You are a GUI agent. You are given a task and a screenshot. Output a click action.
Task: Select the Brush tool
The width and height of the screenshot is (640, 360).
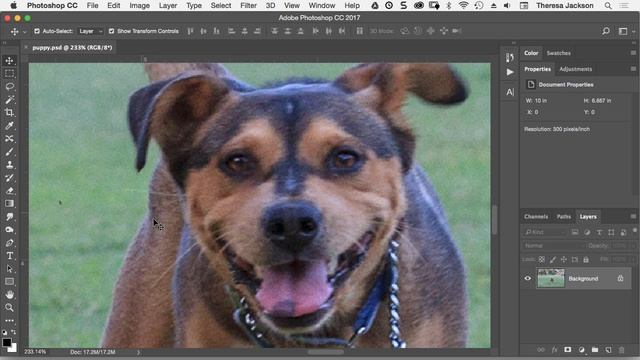[x=9, y=152]
